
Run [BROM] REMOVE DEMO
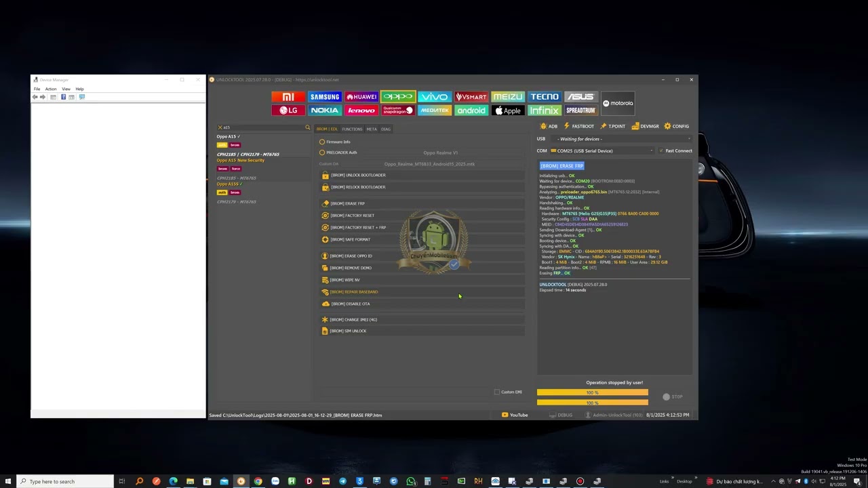(422, 268)
